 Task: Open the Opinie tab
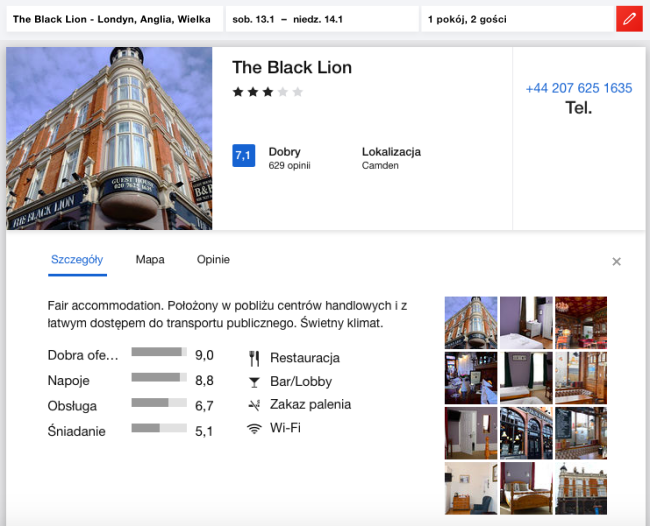(x=213, y=260)
